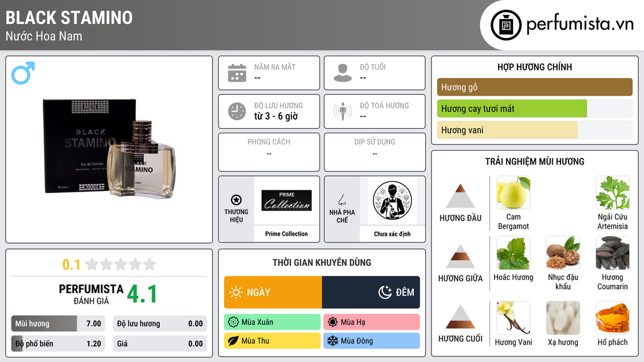The width and height of the screenshot is (644, 362).
Task: Click the perfumer illustration above Chưa xác định
Action: tap(392, 200)
